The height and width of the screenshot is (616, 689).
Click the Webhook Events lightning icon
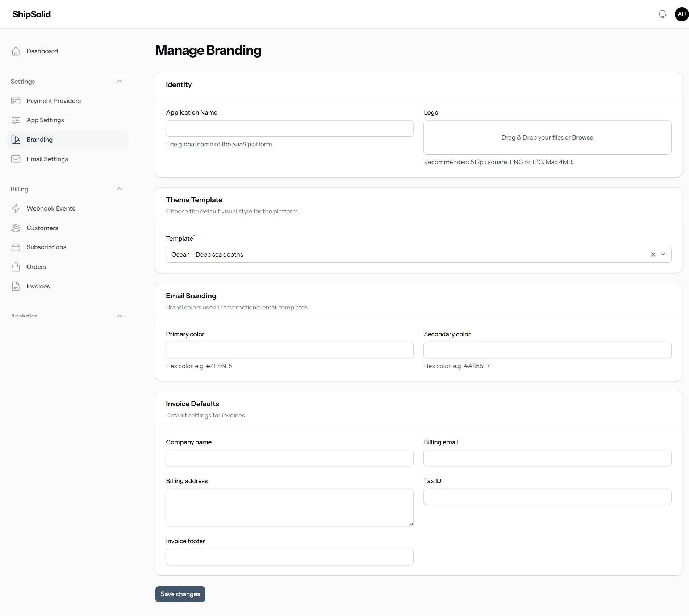[x=16, y=208]
